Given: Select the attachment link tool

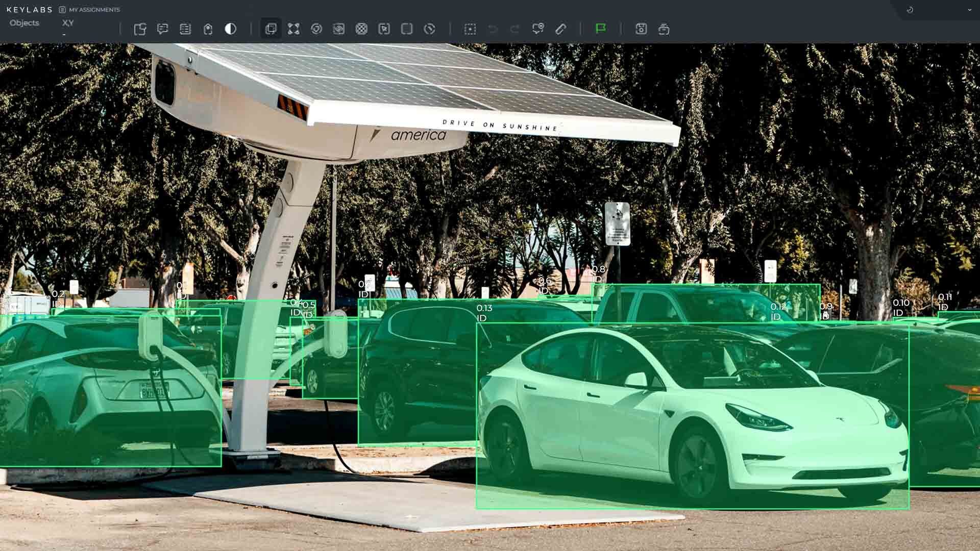Looking at the screenshot, I should pos(207,29).
